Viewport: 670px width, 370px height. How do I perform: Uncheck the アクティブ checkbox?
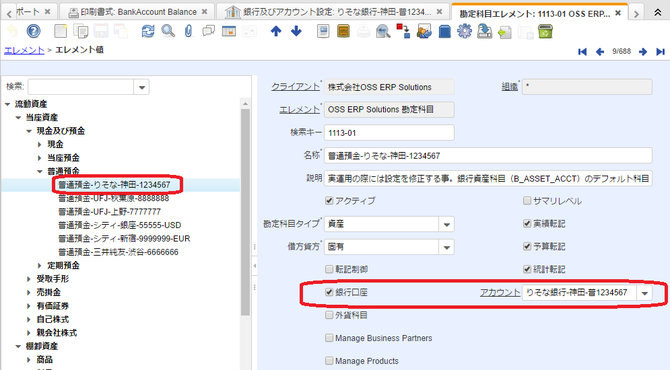[329, 200]
